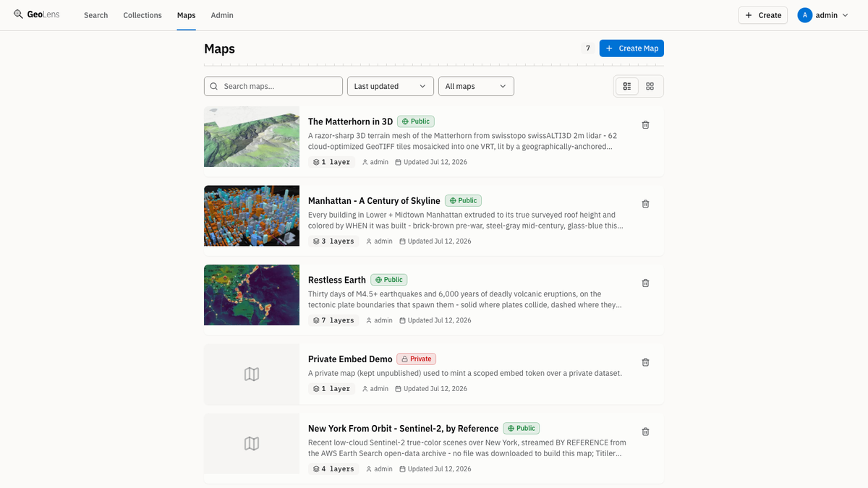Screen dimensions: 868x488
Task: Click the GeoLens logo
Action: [36, 15]
